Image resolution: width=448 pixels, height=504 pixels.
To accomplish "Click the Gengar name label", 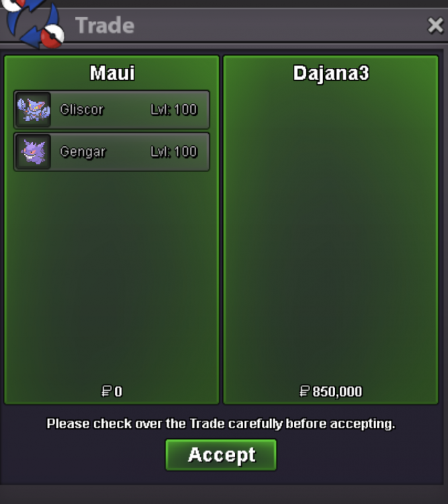I will pyautogui.click(x=83, y=152).
